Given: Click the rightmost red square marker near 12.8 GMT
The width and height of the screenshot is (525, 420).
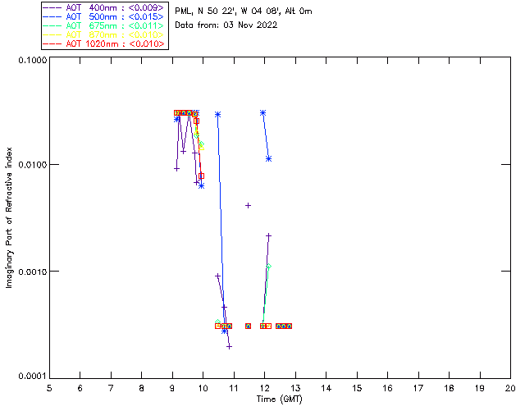Looking at the screenshot, I should [x=290, y=326].
